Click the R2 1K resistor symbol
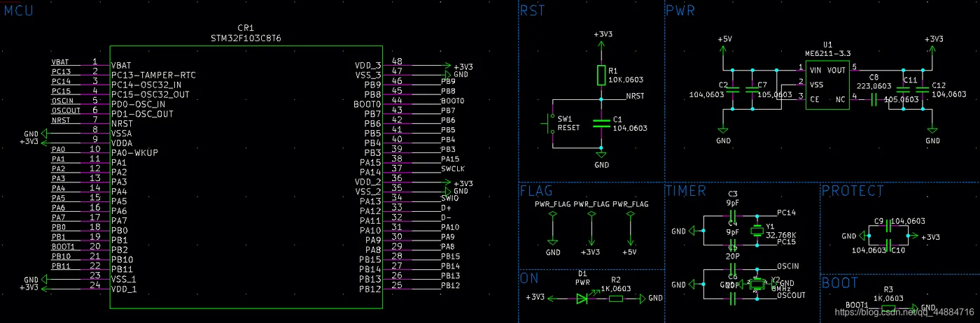Viewport: 980px width, 323px height. tap(616, 299)
